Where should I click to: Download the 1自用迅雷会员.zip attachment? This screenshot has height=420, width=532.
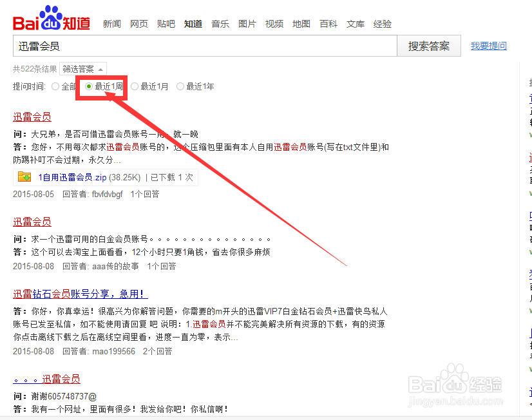pos(72,177)
